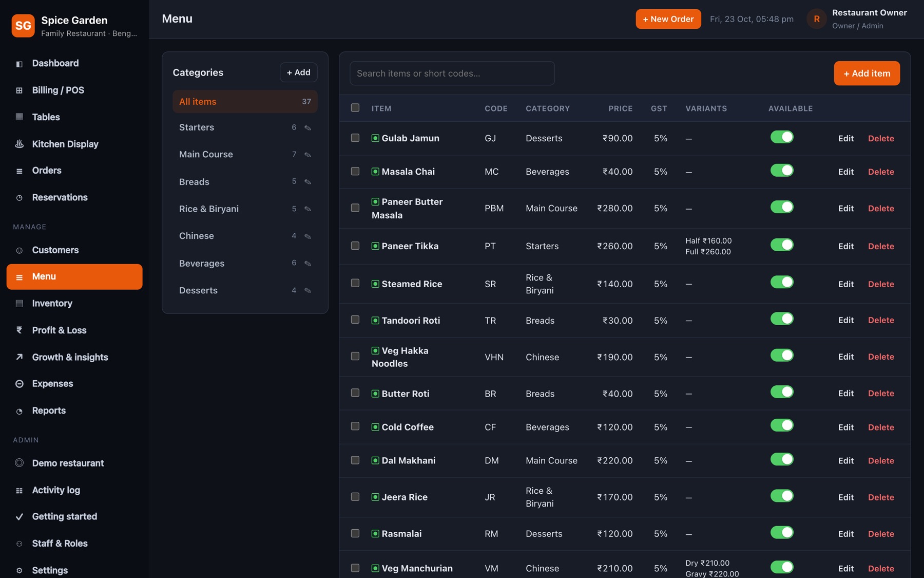
Task: Click the Spice Garden SG logo
Action: [23, 26]
